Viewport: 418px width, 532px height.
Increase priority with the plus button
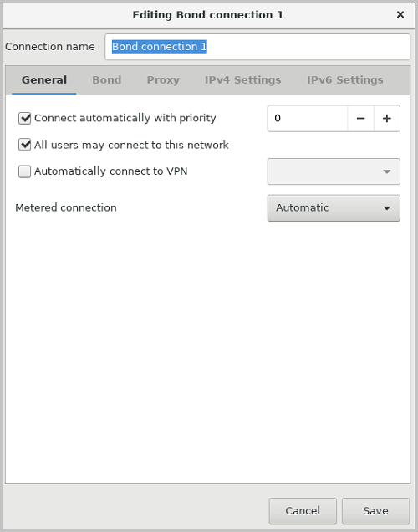(x=387, y=119)
